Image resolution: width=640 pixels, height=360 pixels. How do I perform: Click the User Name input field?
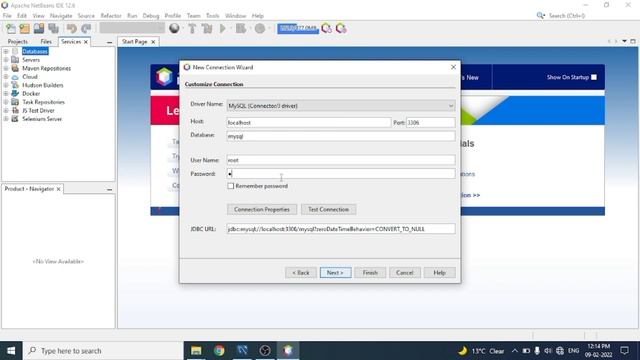coord(341,160)
